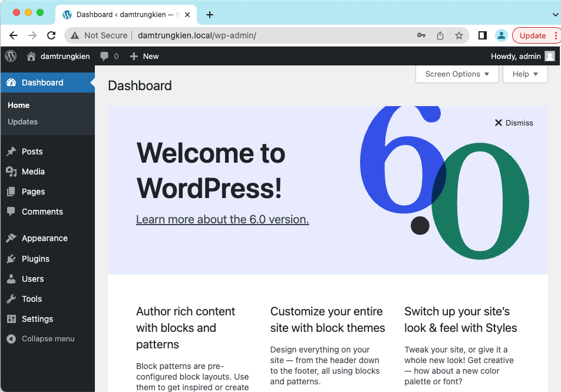Click the browser forward arrow

click(x=32, y=35)
